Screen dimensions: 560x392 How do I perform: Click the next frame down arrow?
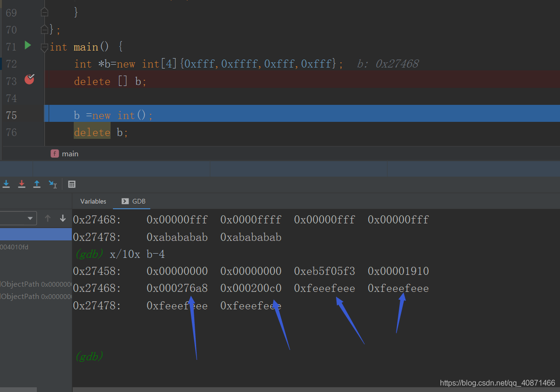click(63, 218)
